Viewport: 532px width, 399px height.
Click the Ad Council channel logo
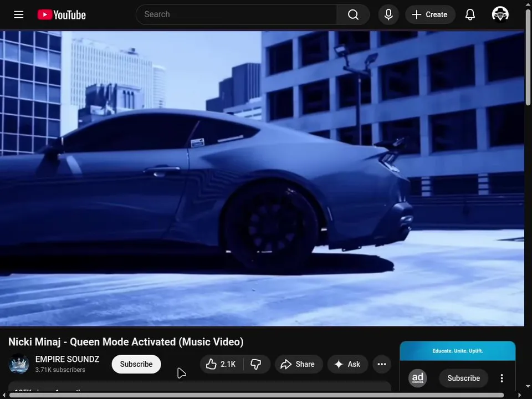[x=418, y=378]
